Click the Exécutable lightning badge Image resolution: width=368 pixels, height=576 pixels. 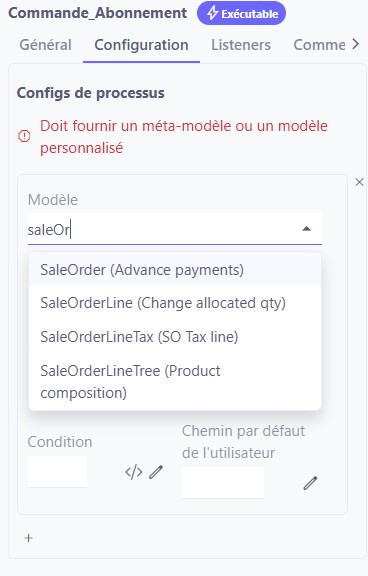point(241,13)
